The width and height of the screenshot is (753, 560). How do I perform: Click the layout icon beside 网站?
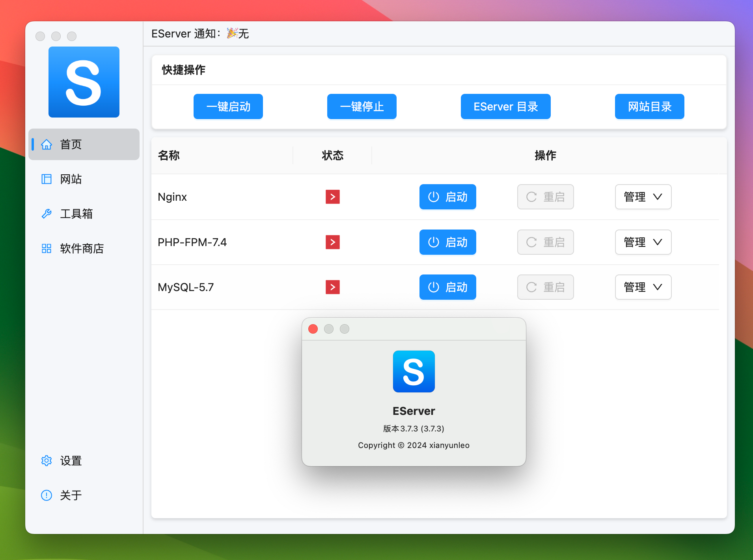[47, 179]
